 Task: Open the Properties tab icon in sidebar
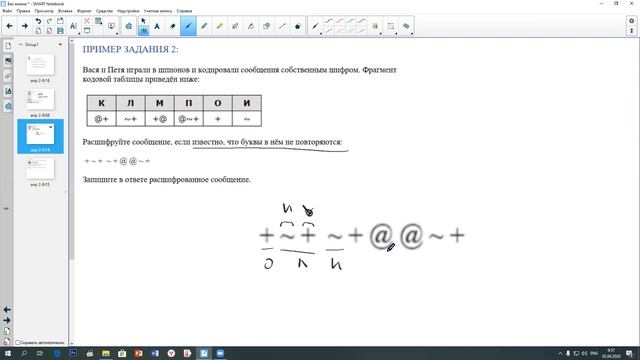(8, 91)
